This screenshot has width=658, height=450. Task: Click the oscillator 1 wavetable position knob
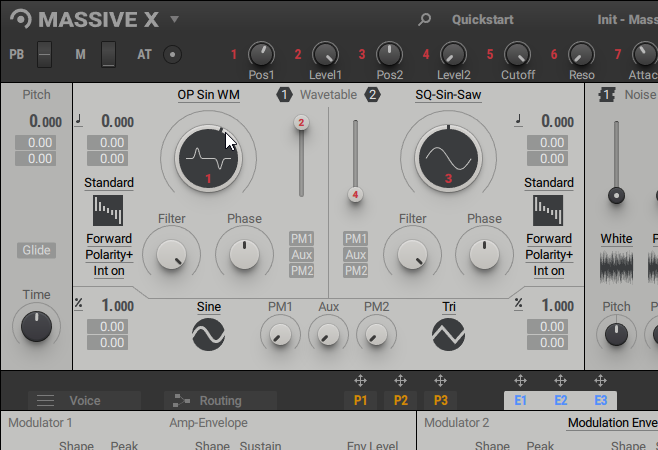(209, 159)
